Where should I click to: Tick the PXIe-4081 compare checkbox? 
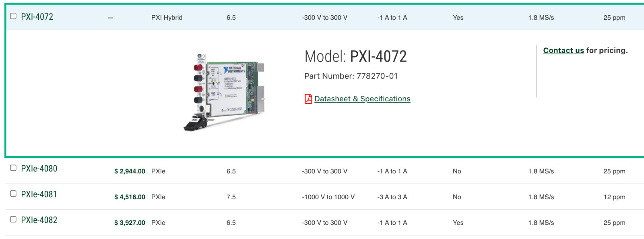13,194
